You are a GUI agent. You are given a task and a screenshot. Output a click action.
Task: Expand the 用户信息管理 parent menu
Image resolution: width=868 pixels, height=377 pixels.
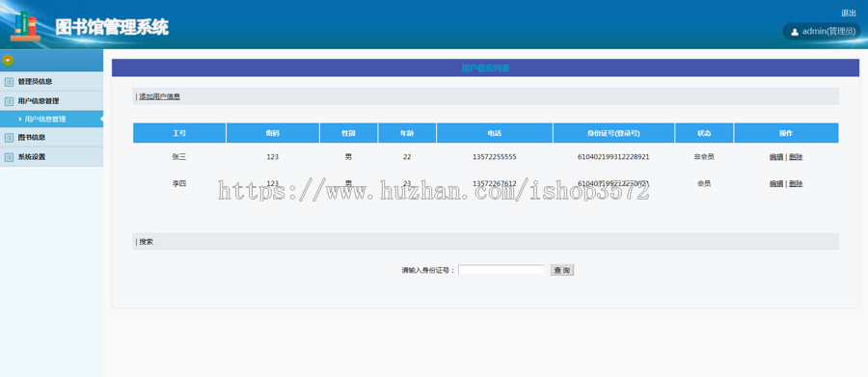[x=51, y=101]
